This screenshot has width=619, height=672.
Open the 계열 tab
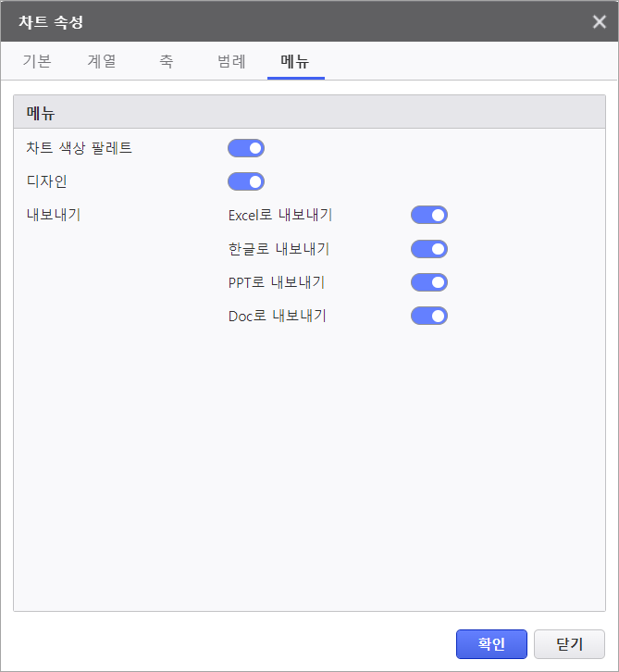click(x=102, y=62)
